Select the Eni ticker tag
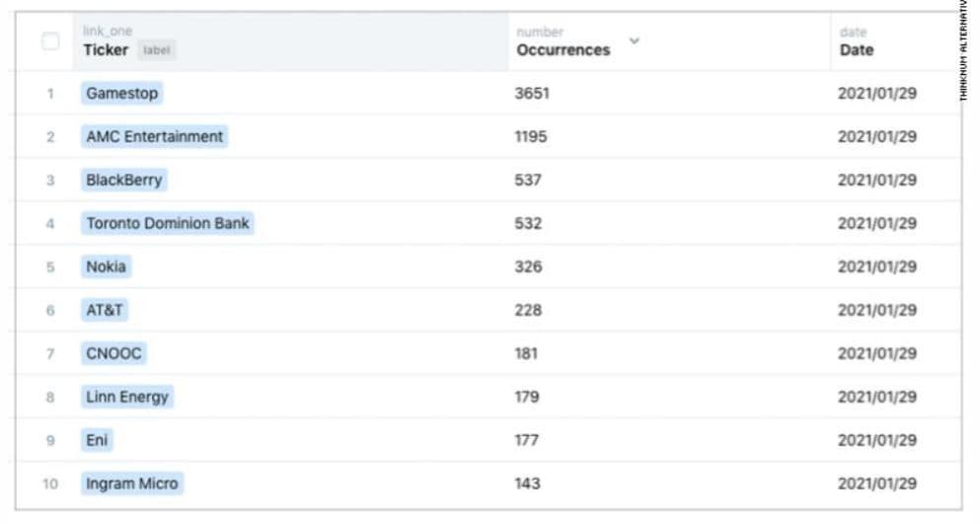Image resolution: width=980 pixels, height=524 pixels. pos(97,441)
